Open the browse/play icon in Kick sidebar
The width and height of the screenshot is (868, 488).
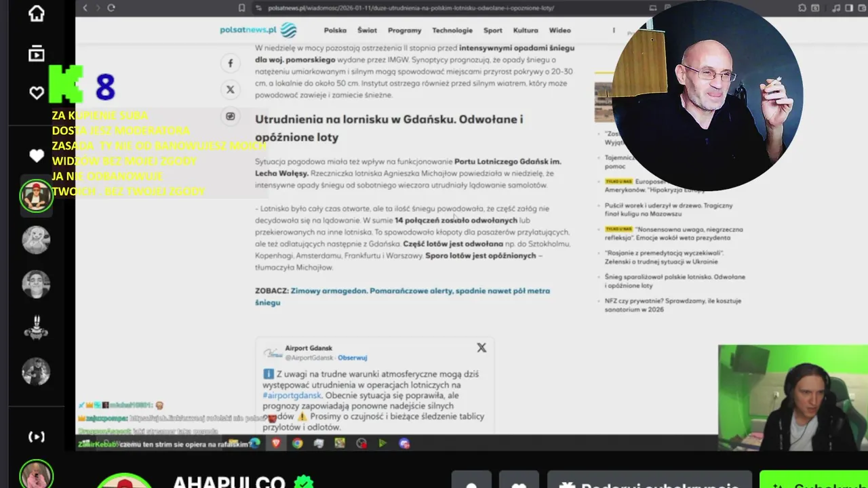pos(36,54)
